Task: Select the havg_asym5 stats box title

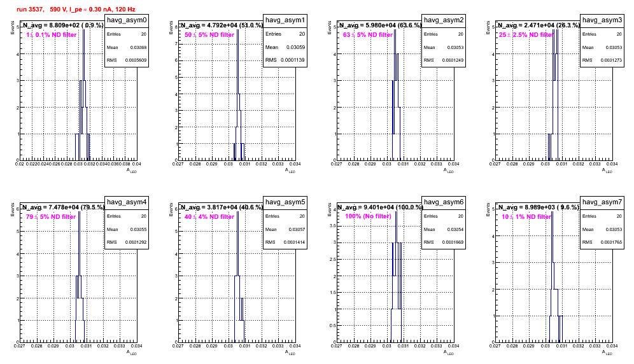Action: [285, 202]
